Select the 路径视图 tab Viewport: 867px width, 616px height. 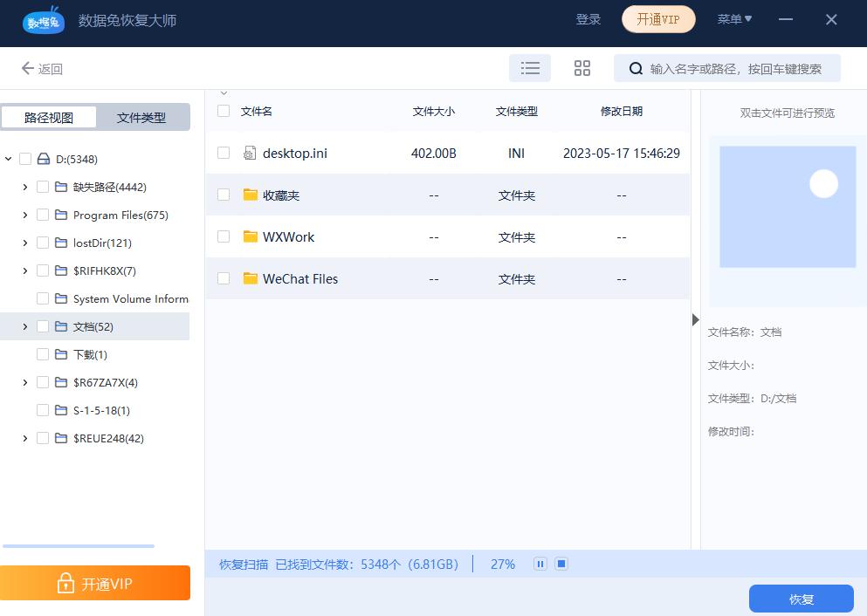tap(49, 116)
